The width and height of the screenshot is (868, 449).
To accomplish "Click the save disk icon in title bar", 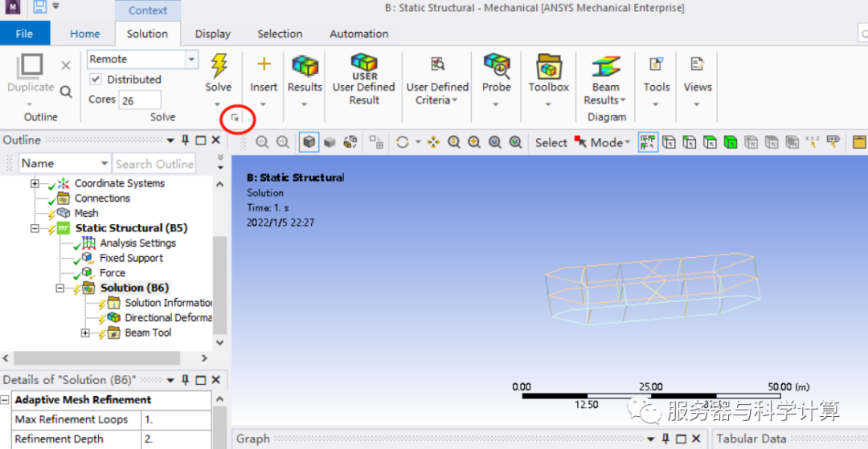I will pyautogui.click(x=39, y=7).
